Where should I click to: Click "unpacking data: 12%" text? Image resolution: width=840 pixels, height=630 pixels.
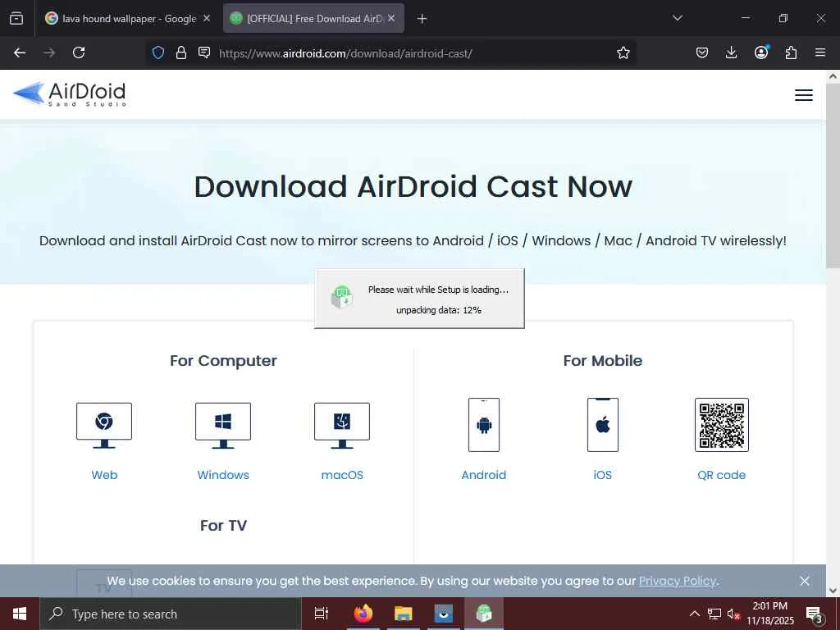[439, 310]
